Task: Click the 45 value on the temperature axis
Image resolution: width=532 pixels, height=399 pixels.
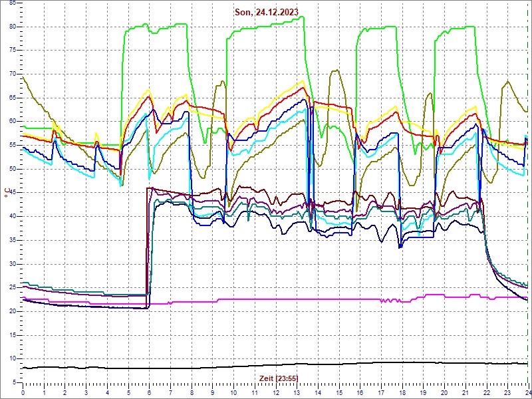Action: (13, 192)
